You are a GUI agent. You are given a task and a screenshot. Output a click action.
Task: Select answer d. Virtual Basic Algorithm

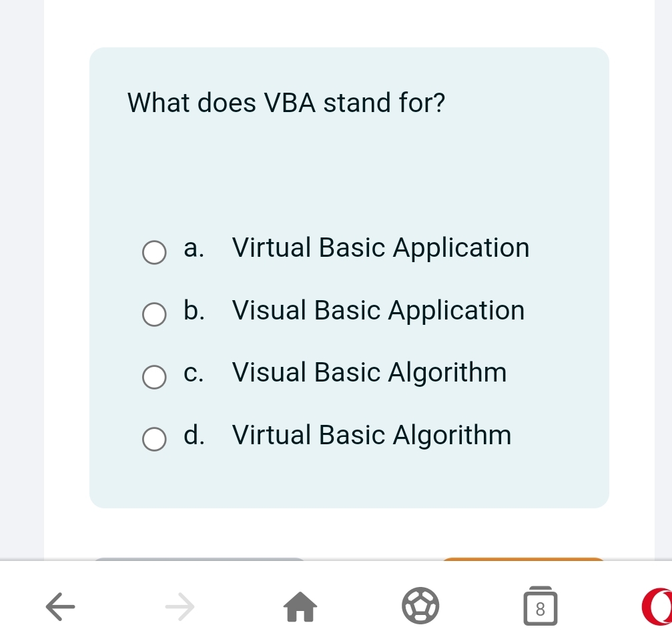154,439
